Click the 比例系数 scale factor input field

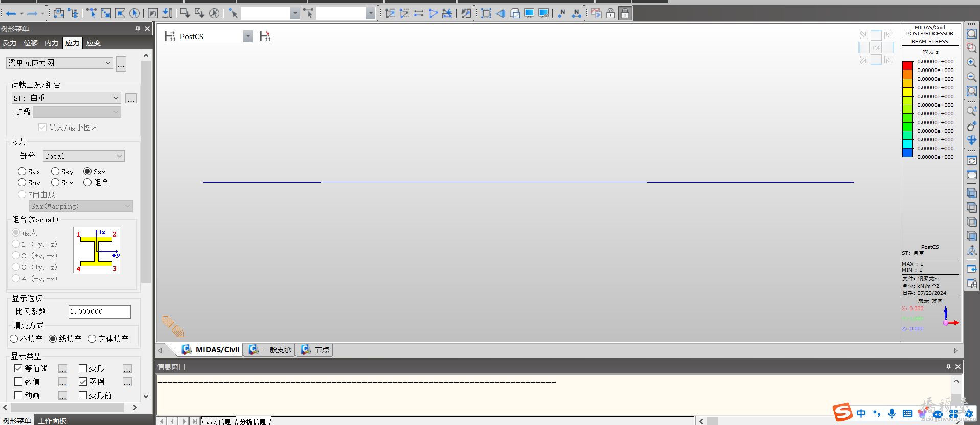(100, 312)
